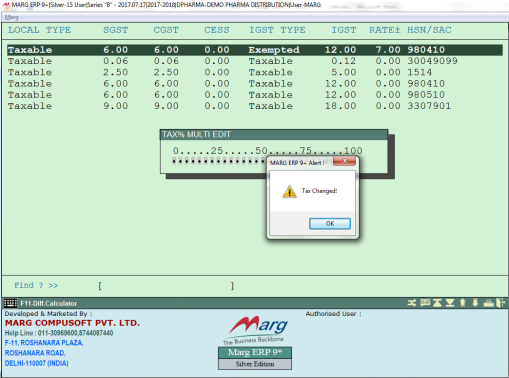Viewport: 509px width, 378px height.
Task: Click the Authorised User label
Action: point(333,314)
